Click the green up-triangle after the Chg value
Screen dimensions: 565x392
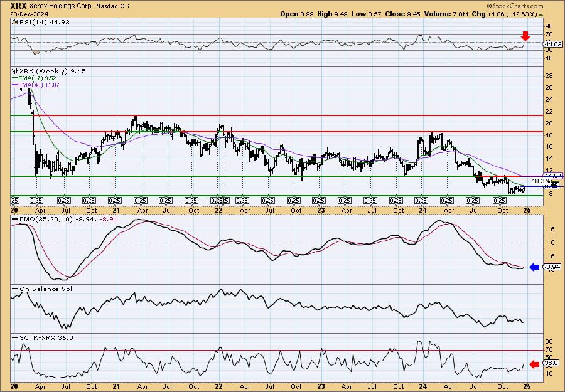[541, 14]
